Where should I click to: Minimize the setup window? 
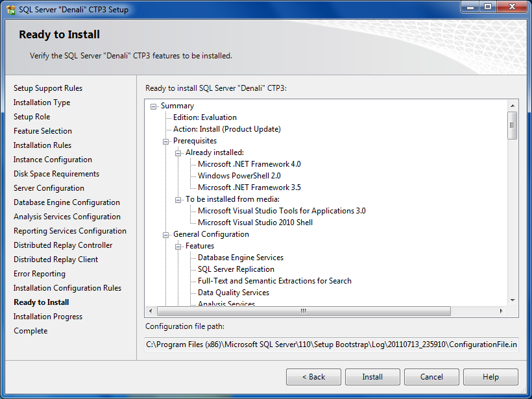[470, 7]
